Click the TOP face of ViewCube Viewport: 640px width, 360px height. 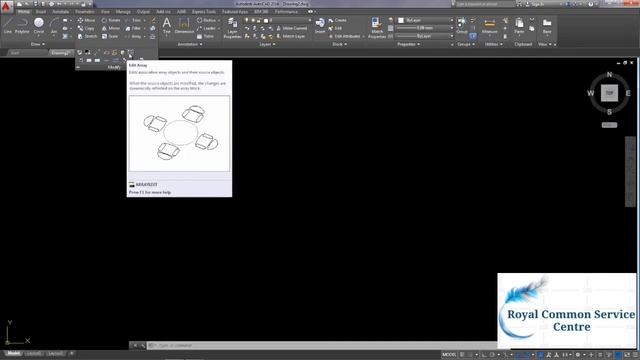click(x=609, y=93)
